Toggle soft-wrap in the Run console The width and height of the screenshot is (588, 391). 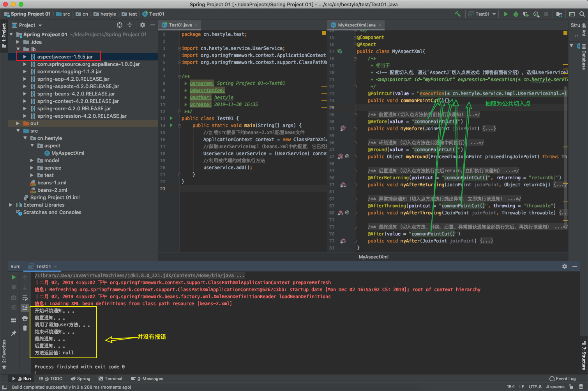click(x=25, y=298)
